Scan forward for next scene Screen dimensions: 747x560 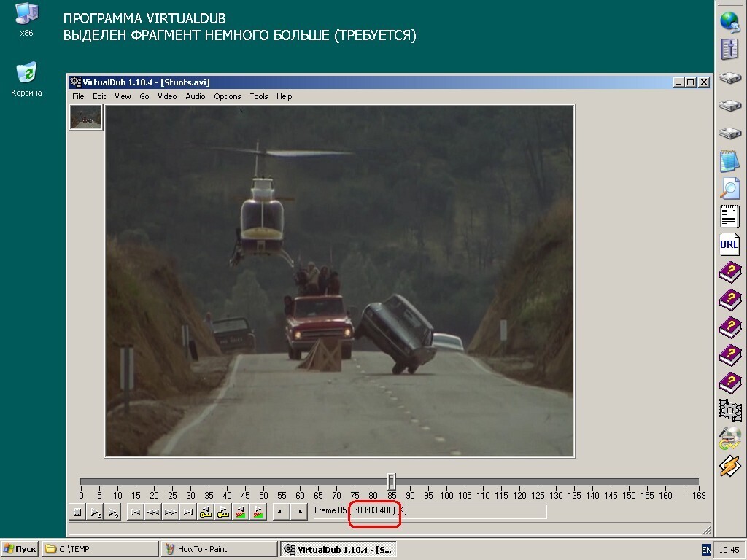pyautogui.click(x=258, y=513)
